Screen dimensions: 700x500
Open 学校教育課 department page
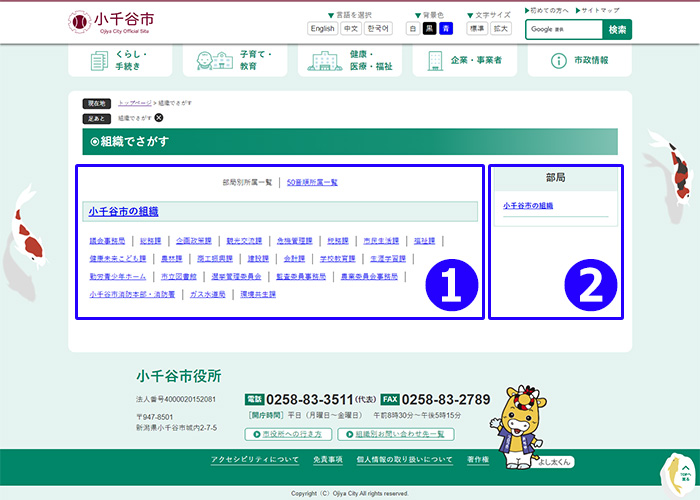338,258
